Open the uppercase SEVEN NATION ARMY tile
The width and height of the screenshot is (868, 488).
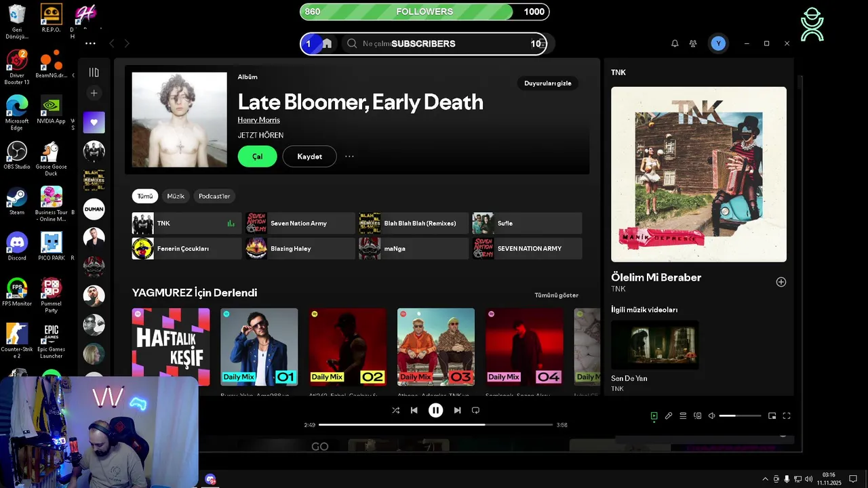point(527,249)
